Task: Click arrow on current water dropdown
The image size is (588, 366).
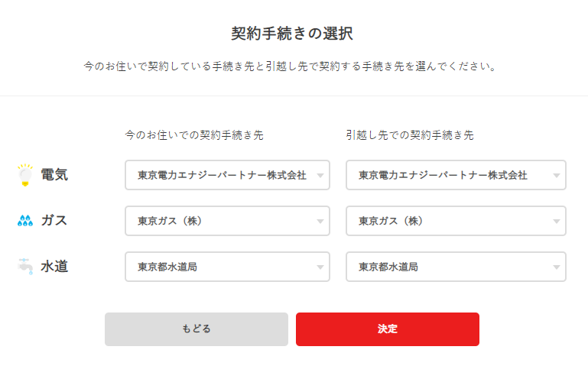Action: pyautogui.click(x=320, y=267)
